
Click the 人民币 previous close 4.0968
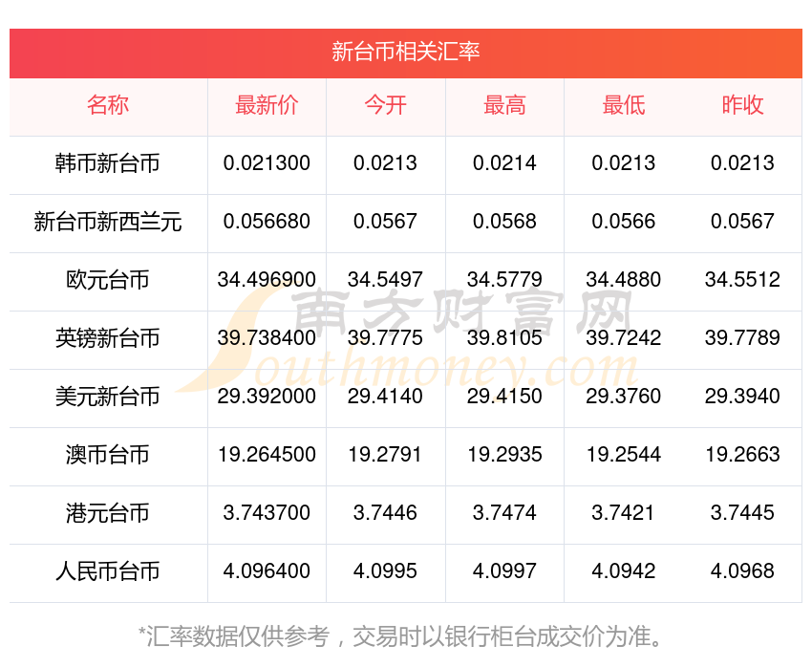point(742,571)
